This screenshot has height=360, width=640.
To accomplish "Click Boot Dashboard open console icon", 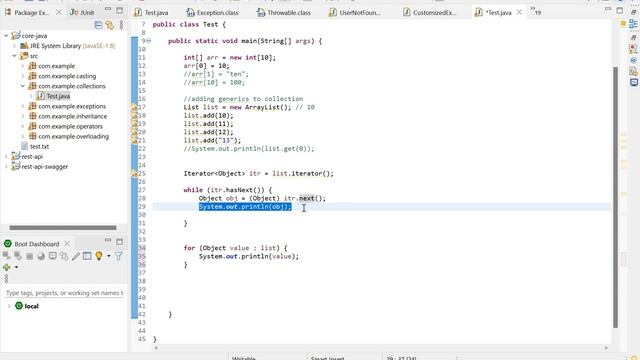I will click(53, 256).
